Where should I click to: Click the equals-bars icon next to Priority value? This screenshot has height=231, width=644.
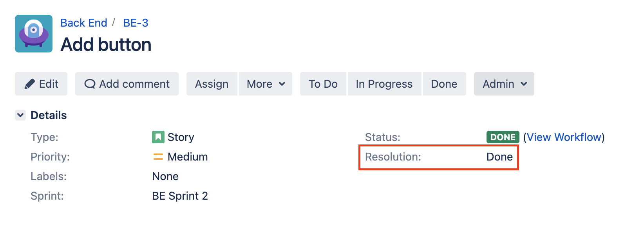pyautogui.click(x=157, y=157)
